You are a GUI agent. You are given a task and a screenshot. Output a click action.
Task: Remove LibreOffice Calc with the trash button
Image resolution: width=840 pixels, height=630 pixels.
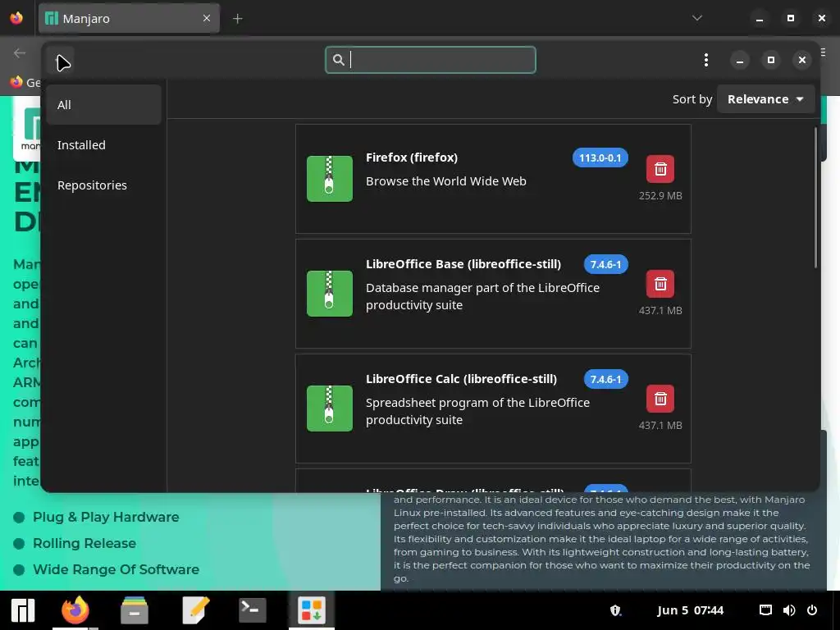660,399
